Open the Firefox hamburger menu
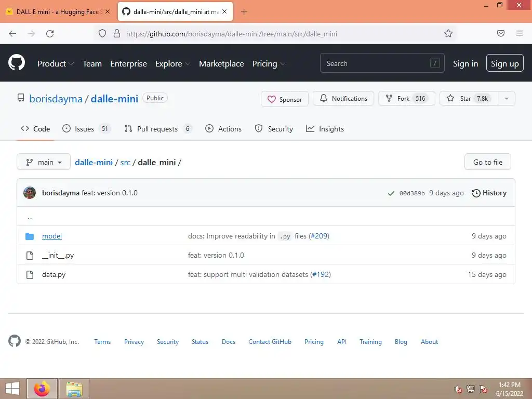This screenshot has width=532, height=399. tap(520, 33)
